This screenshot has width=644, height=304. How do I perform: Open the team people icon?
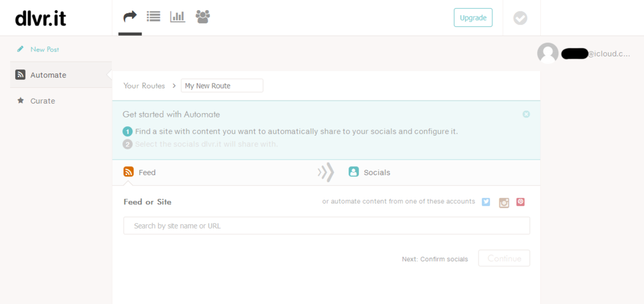203,17
